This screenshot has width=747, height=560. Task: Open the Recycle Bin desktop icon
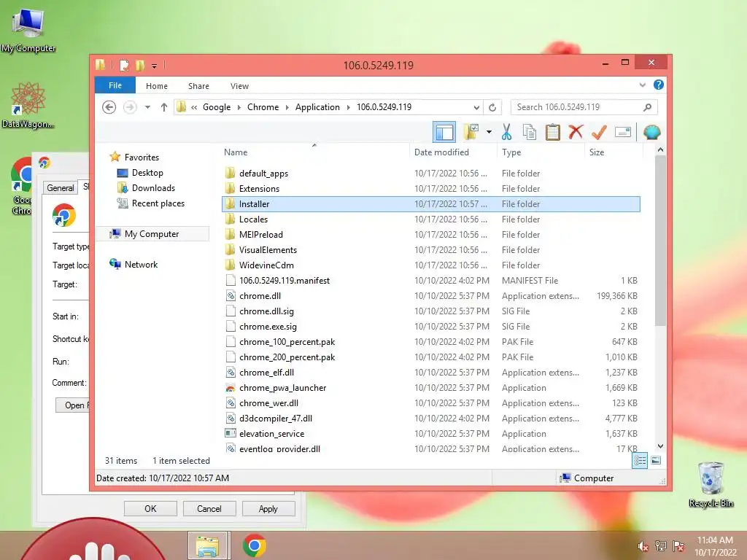tap(711, 485)
